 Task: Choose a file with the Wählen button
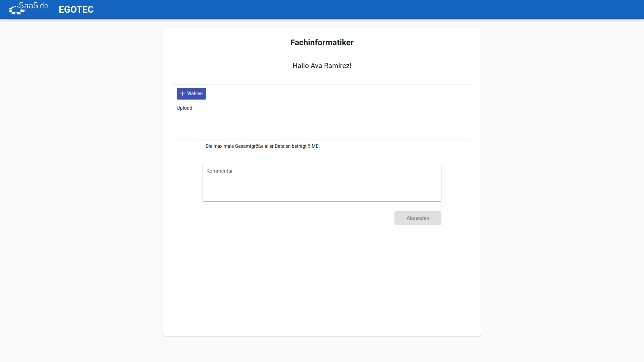pyautogui.click(x=191, y=94)
